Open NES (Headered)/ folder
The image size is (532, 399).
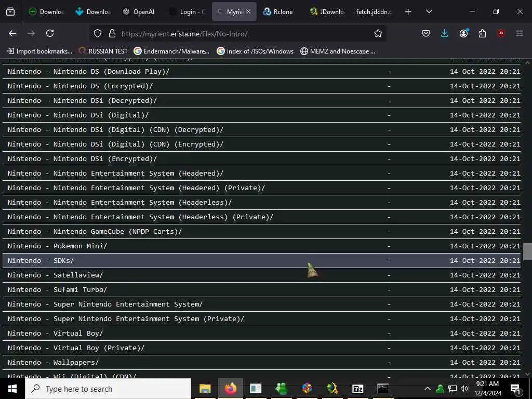click(115, 174)
